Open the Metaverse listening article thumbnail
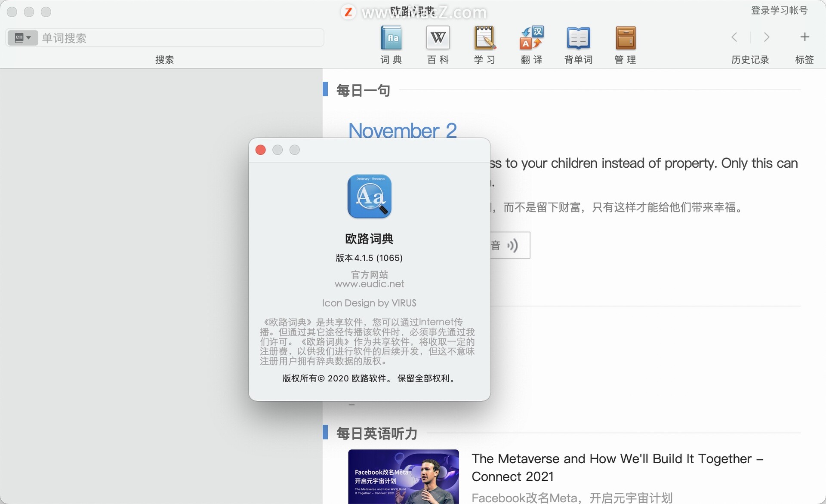Screen dimensions: 826x504 tap(404, 476)
